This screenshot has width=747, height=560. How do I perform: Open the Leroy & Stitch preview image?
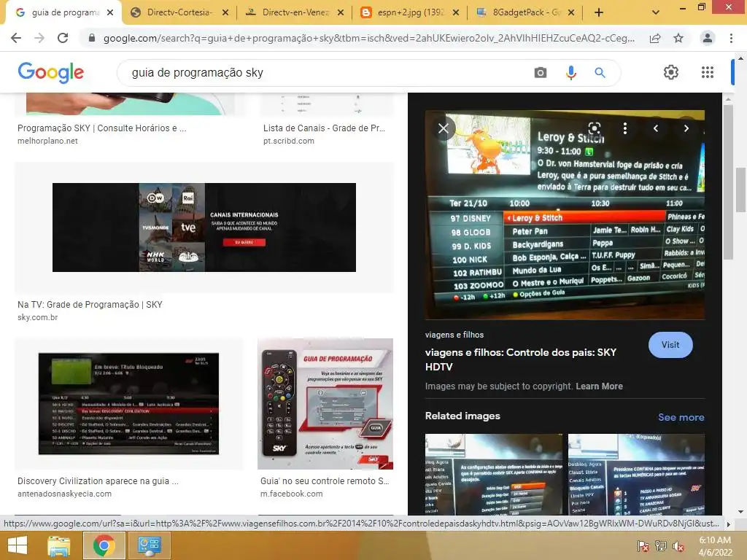click(565, 214)
